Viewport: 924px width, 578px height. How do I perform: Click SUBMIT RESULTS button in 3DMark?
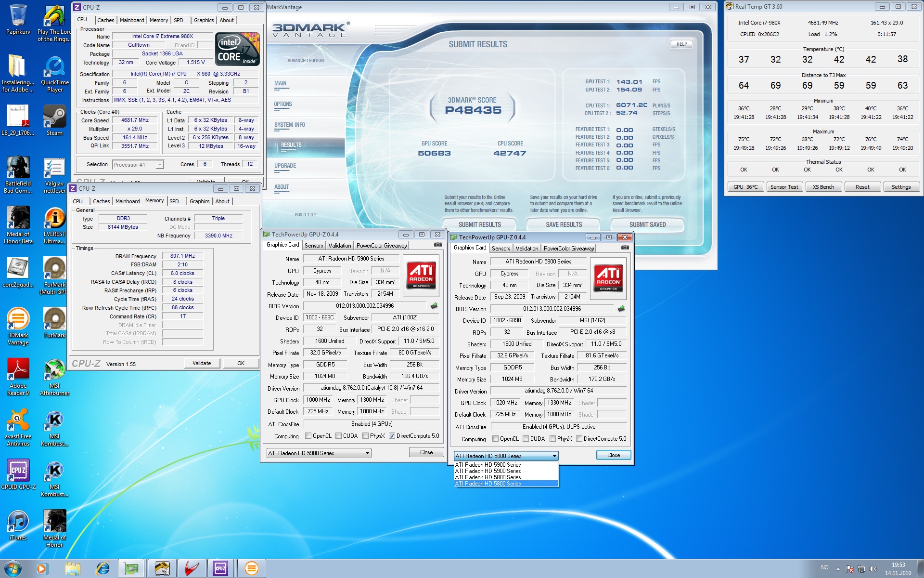[x=479, y=224]
